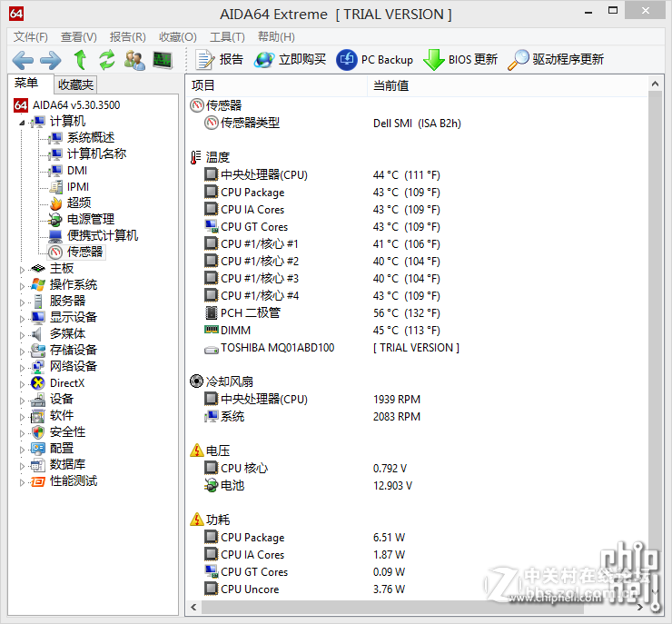Click the 项目 column header
The height and width of the screenshot is (624, 672).
[x=276, y=85]
